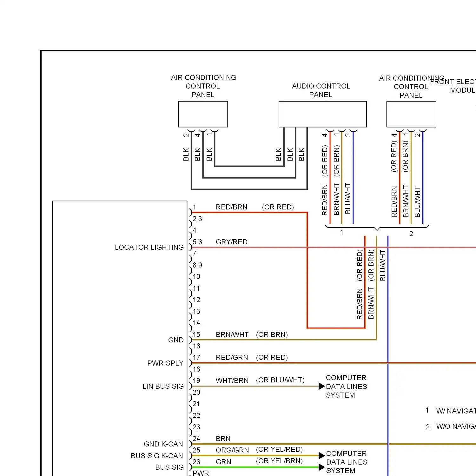
Task: Click the GRY/RED wire color label
Action: coord(232,242)
